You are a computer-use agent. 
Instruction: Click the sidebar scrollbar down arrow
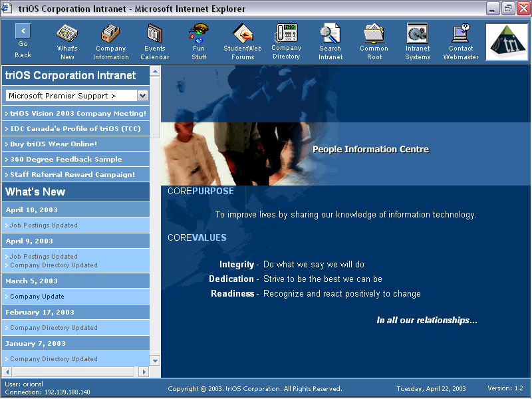(154, 360)
